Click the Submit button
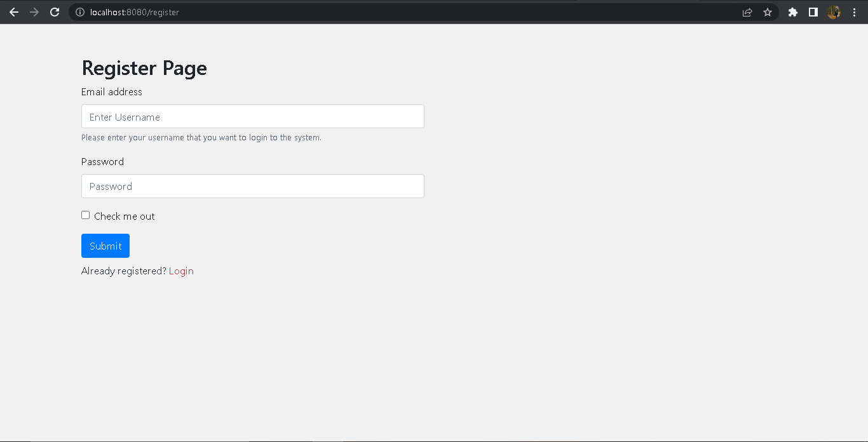 click(x=105, y=246)
